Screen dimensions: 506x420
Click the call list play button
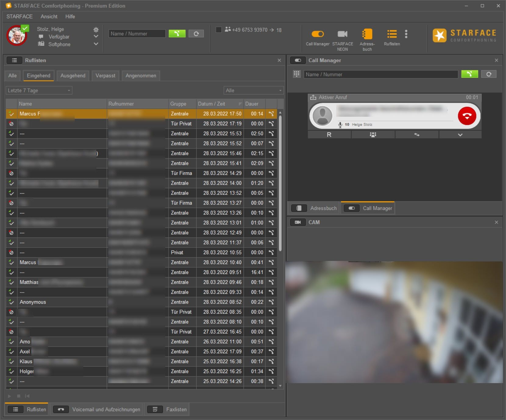(9, 396)
